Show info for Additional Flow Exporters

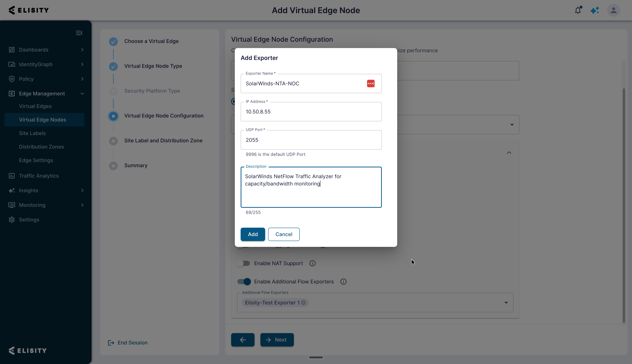point(343,282)
